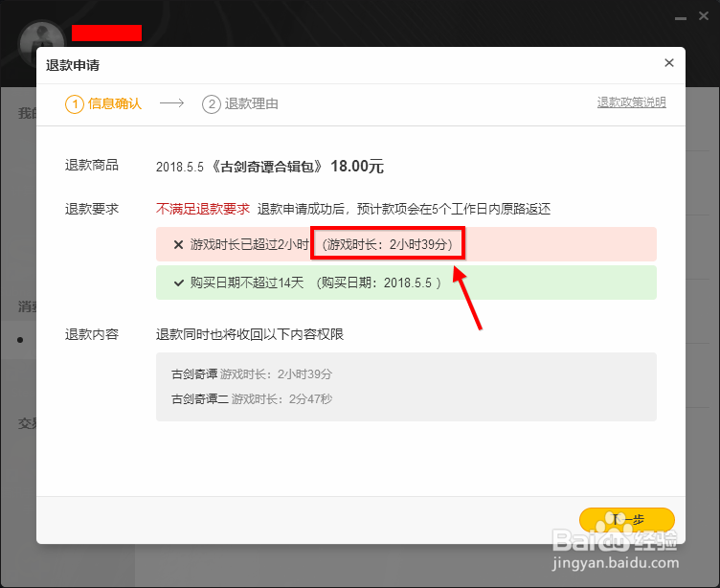Click the text 游戏时长已超过2小时

click(249, 244)
